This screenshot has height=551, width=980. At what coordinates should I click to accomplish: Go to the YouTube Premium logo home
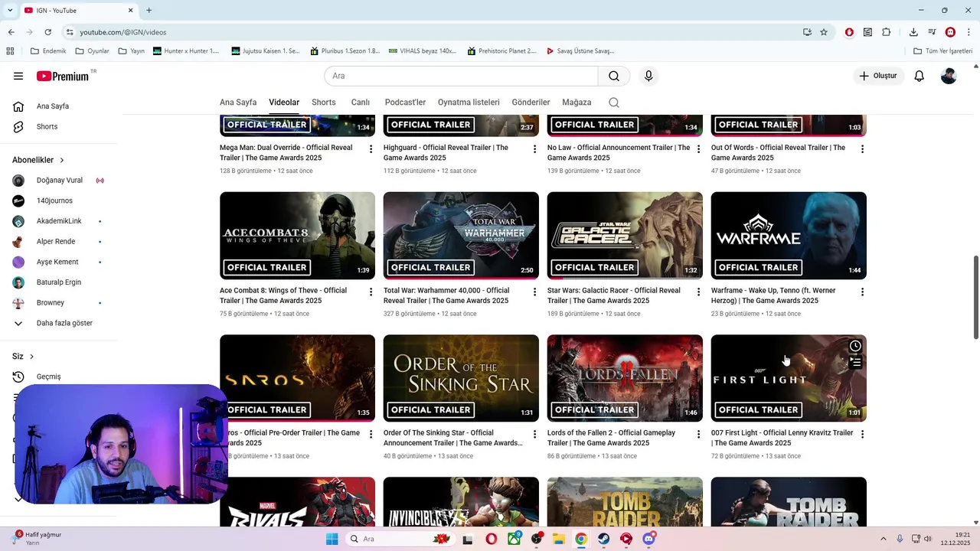coord(63,76)
